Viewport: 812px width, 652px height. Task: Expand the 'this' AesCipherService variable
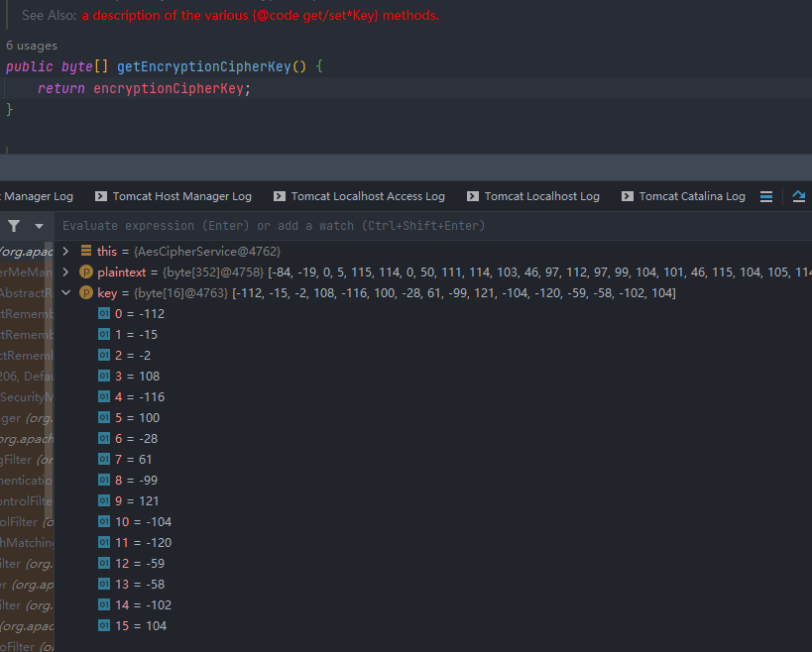click(x=65, y=252)
